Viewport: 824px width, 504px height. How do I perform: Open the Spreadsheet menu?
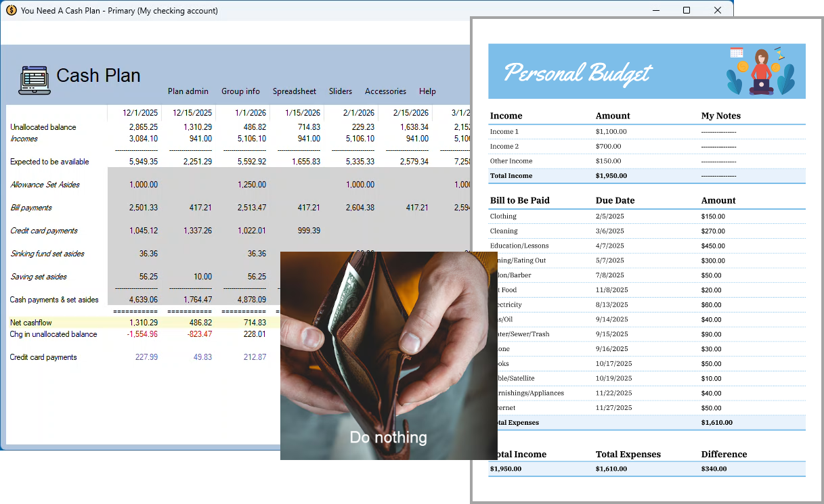click(x=294, y=91)
